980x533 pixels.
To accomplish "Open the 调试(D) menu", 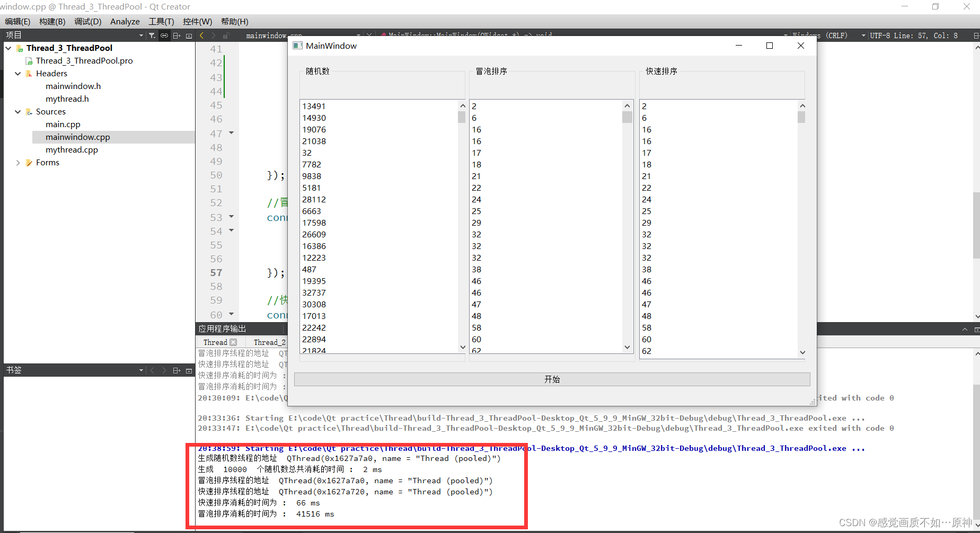I will pyautogui.click(x=88, y=21).
